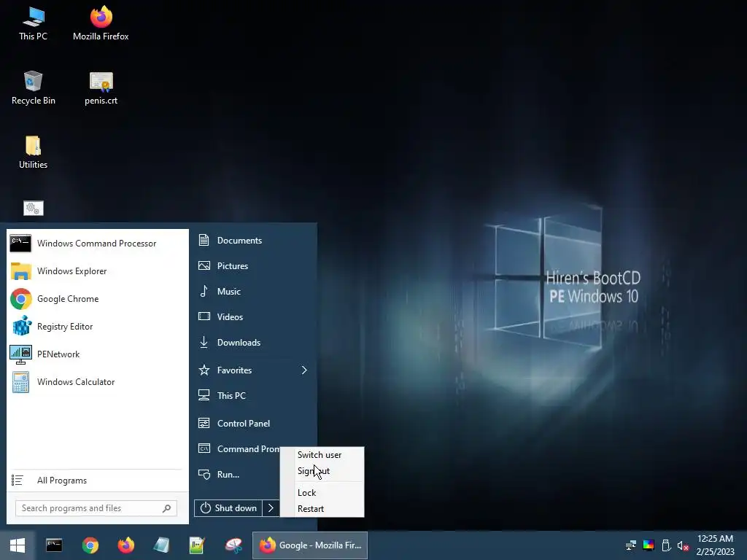
Task: Click search magnifier in Start menu
Action: (167, 508)
